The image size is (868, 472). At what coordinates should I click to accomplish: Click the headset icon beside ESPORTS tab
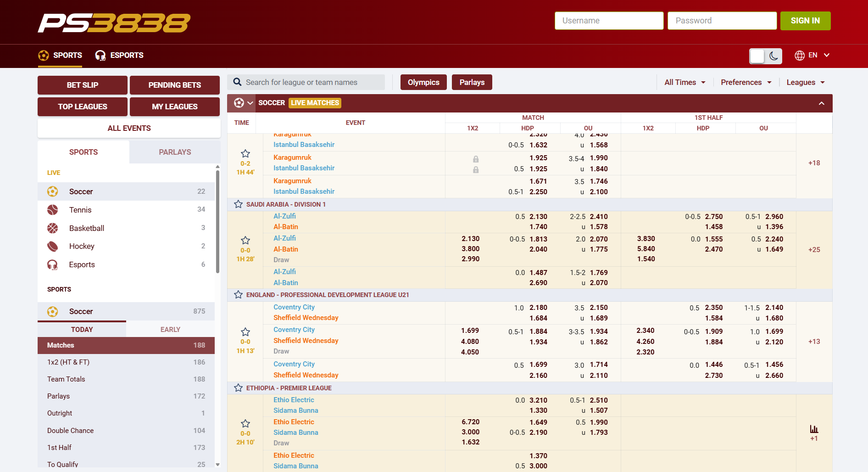pyautogui.click(x=100, y=56)
